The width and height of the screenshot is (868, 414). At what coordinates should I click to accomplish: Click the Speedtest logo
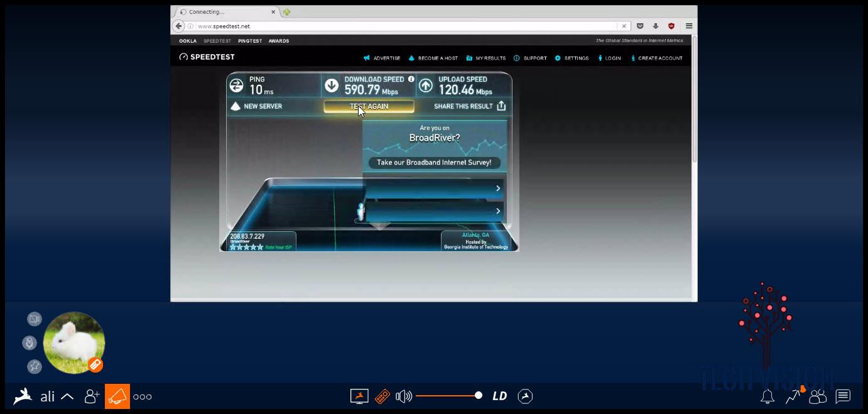207,57
